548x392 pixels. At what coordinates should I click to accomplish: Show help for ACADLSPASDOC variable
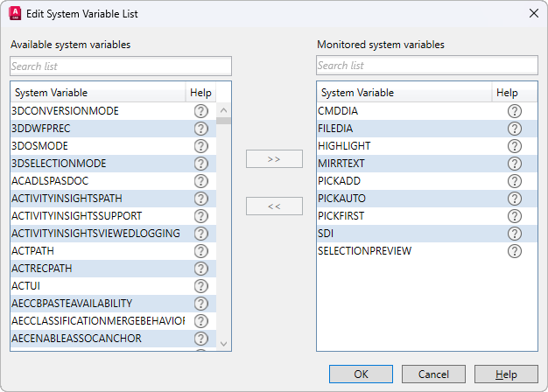pyautogui.click(x=200, y=181)
